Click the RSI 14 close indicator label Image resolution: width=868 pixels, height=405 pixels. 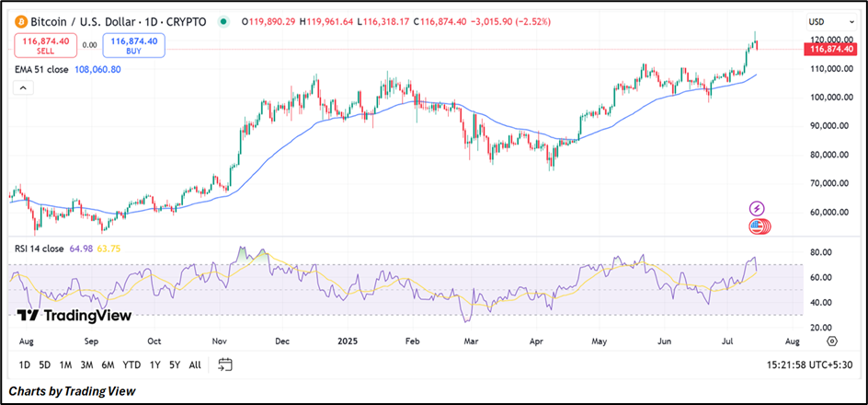click(x=40, y=249)
